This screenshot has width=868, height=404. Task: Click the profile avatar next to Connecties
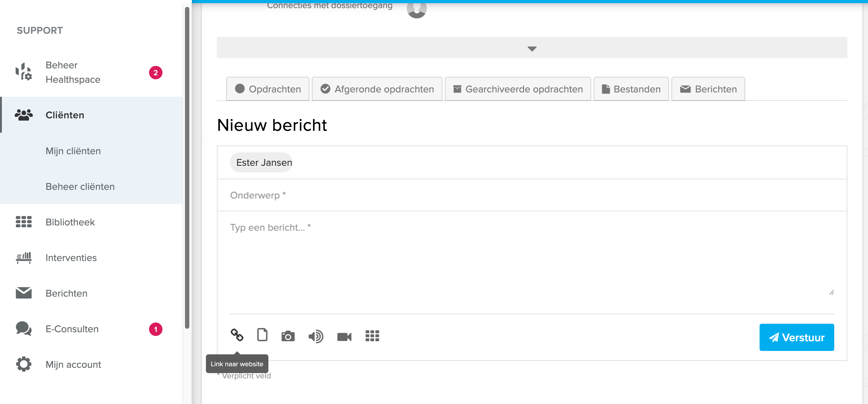[x=417, y=9]
